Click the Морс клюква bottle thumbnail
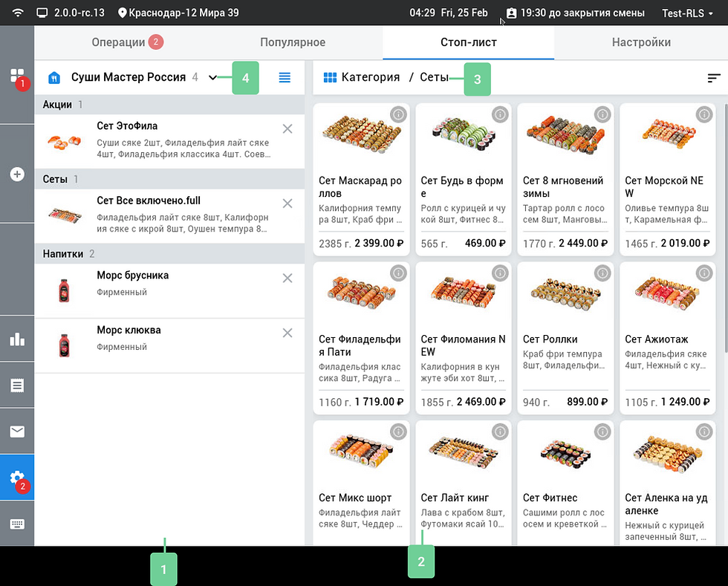 click(64, 345)
